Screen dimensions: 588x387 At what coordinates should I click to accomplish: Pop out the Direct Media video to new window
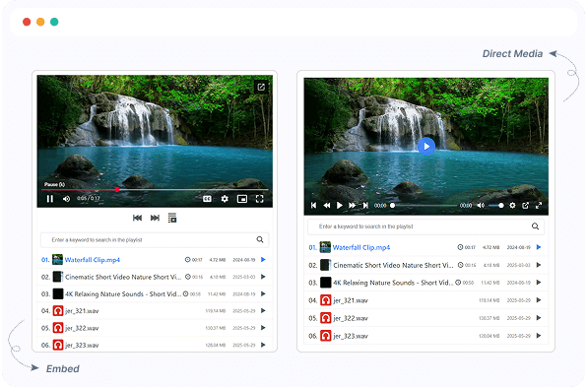[x=525, y=205]
